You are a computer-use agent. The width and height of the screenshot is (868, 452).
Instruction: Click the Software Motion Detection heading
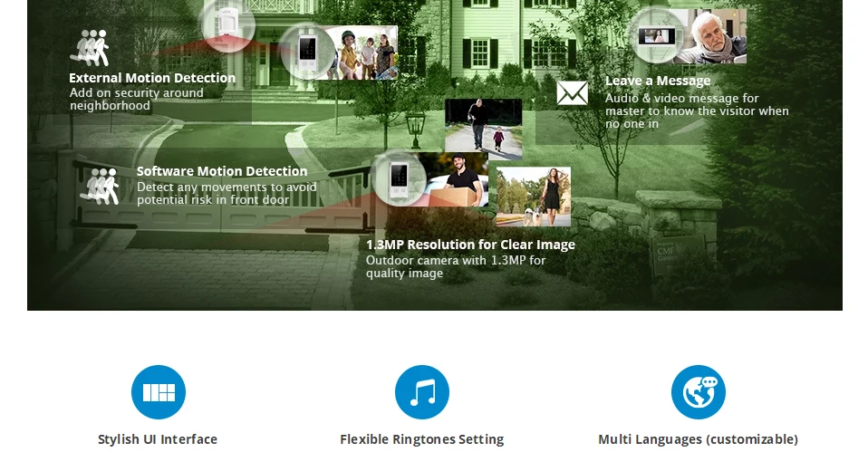tap(222, 171)
